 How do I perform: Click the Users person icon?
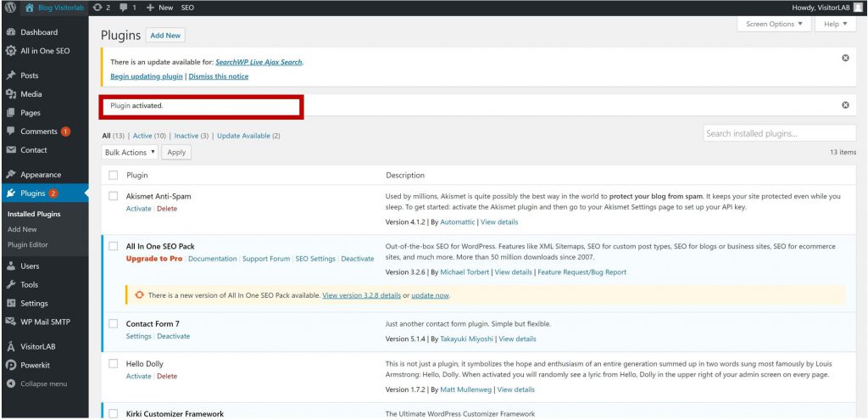(10, 266)
